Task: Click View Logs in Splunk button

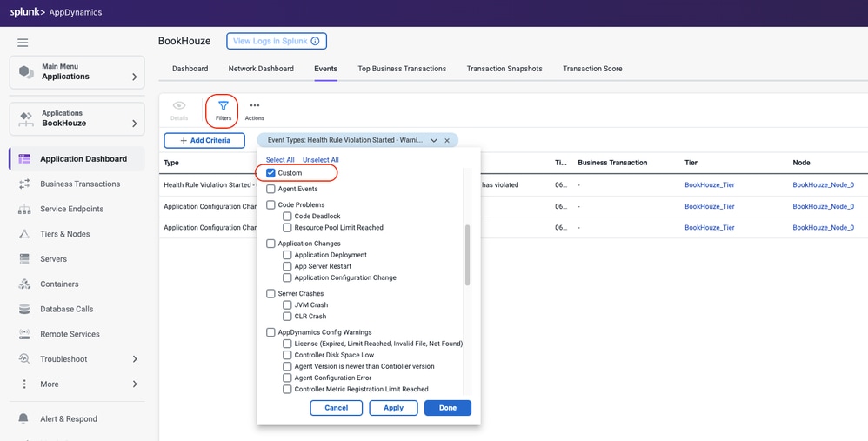Action: tap(277, 41)
